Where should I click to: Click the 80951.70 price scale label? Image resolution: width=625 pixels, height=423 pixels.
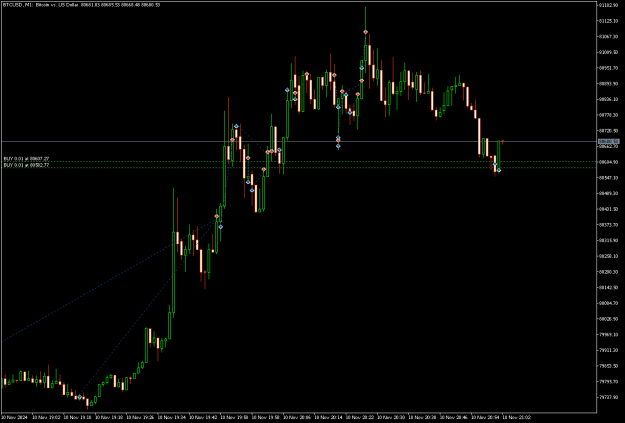click(607, 68)
